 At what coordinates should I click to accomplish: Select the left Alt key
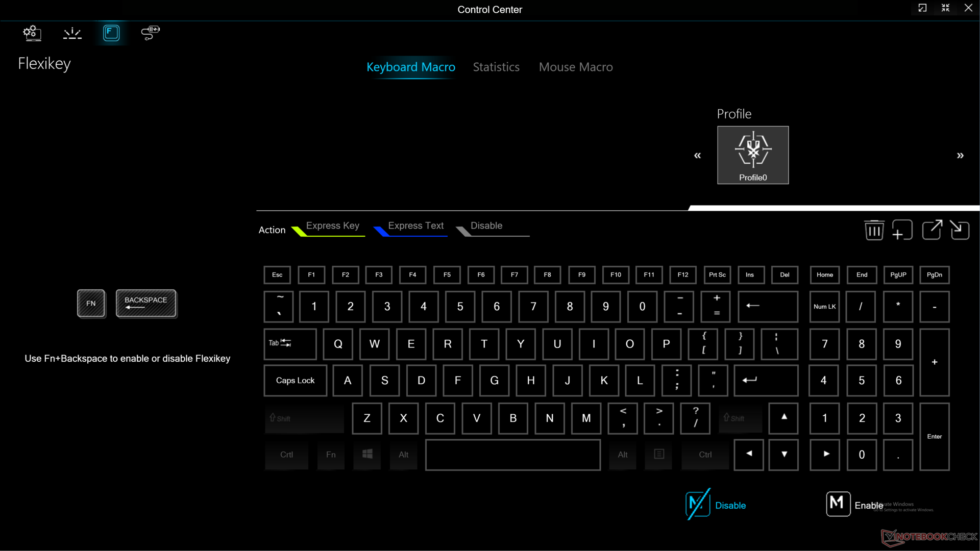403,455
